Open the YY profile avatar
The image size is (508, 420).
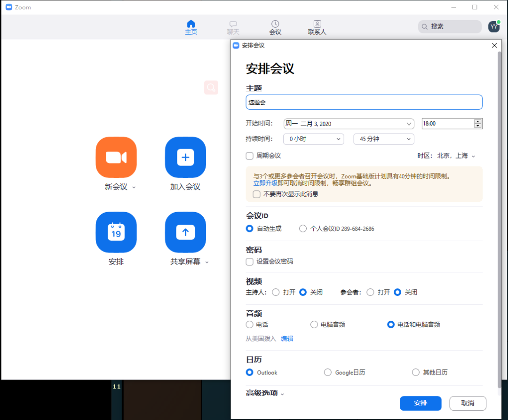[x=493, y=27]
